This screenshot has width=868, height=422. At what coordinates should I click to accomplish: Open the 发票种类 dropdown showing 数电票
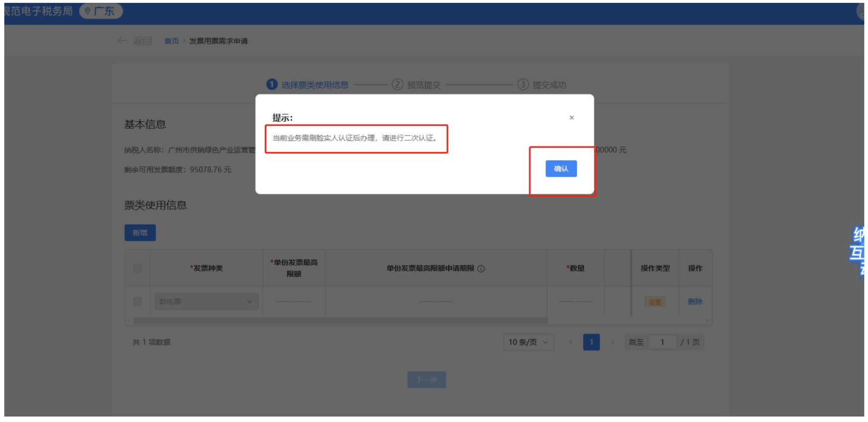pyautogui.click(x=206, y=302)
